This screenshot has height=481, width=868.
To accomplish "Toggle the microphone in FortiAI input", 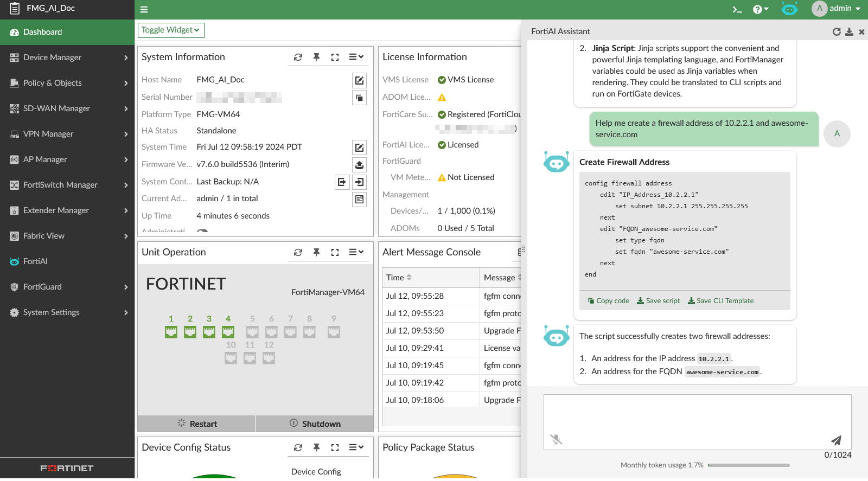I will tap(556, 439).
